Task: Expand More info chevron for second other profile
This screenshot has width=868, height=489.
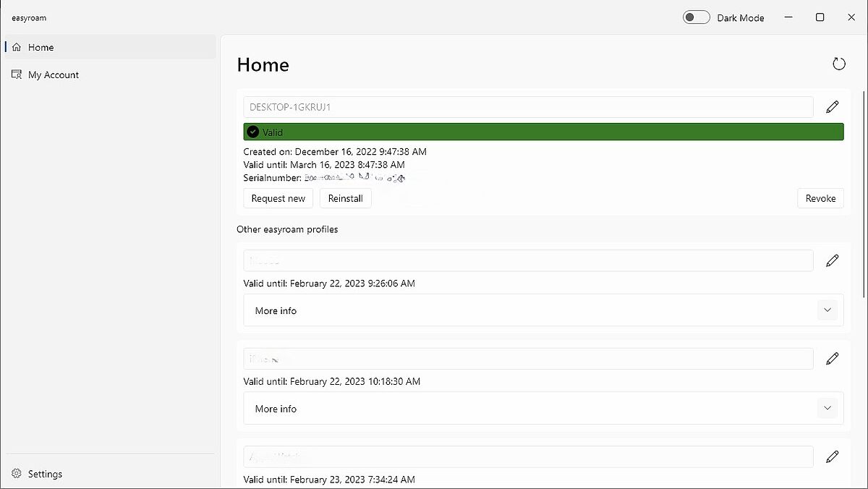Action: [x=827, y=409]
